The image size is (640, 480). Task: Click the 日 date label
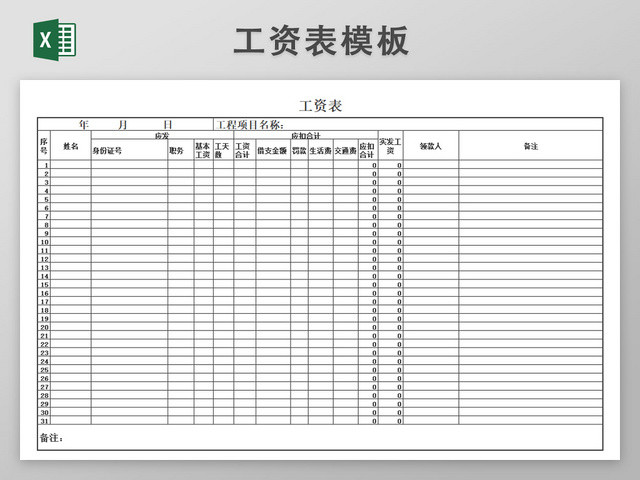click(168, 124)
